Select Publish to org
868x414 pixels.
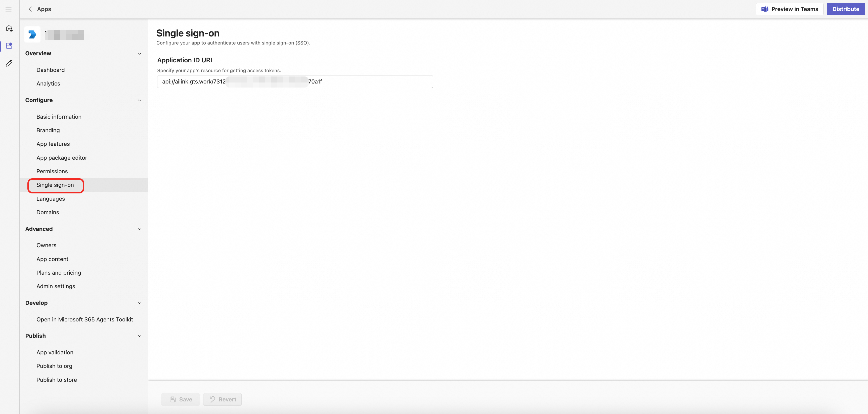(54, 366)
